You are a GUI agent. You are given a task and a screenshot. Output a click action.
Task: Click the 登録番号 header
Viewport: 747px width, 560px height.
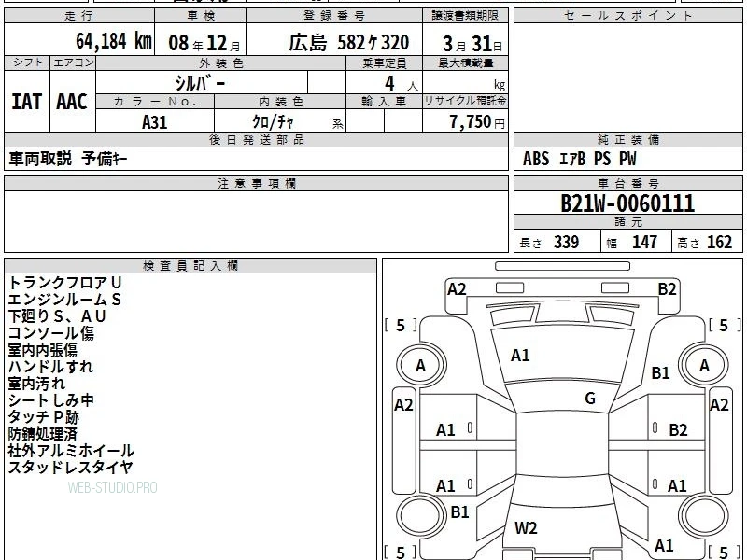[334, 16]
